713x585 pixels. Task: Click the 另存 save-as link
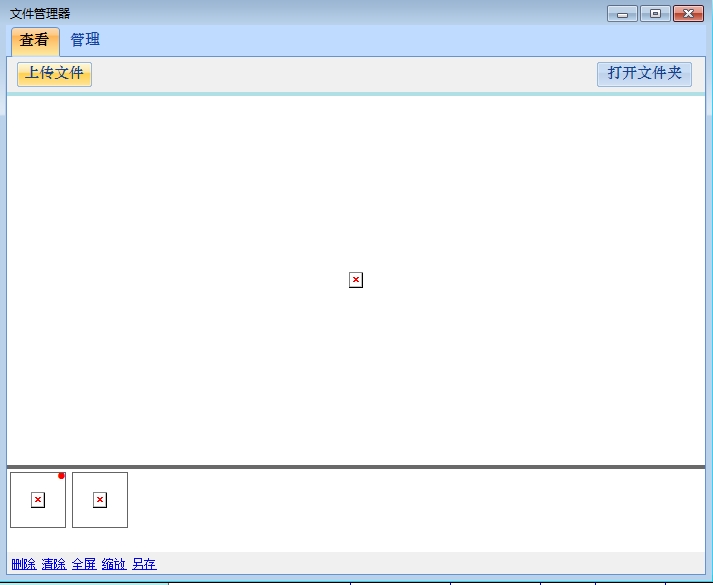tap(144, 564)
